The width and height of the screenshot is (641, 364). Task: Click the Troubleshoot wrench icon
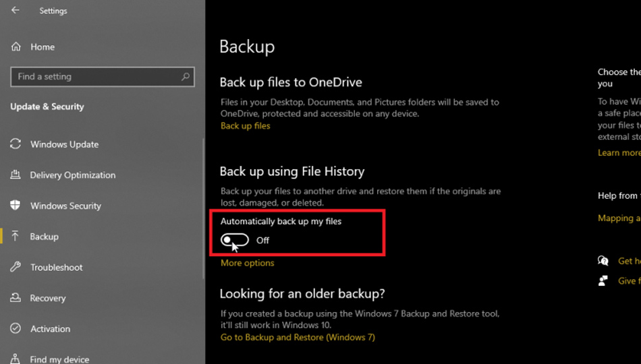[x=16, y=268]
